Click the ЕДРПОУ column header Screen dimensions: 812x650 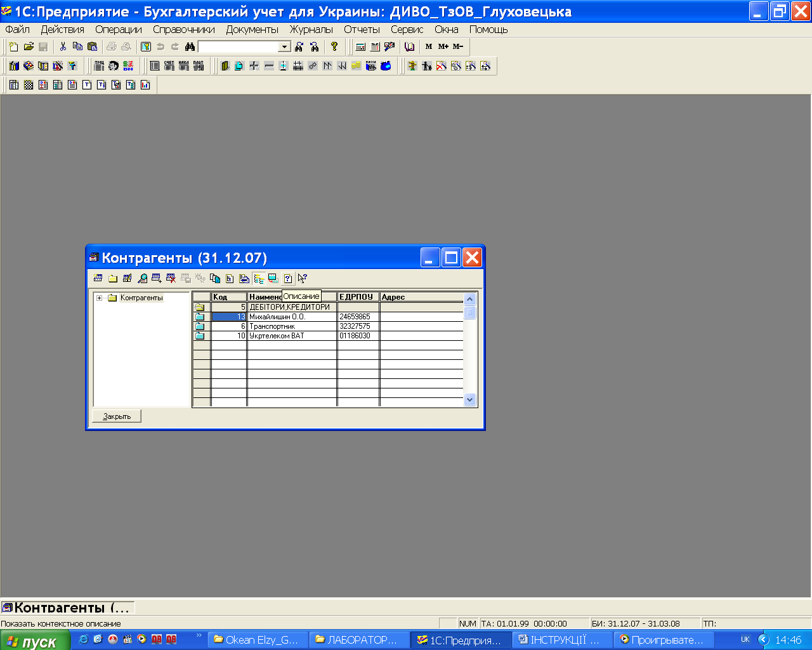[x=358, y=297]
